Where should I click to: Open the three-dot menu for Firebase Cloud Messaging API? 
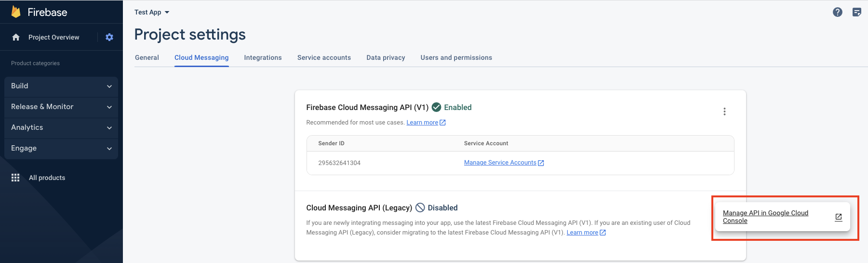click(724, 111)
